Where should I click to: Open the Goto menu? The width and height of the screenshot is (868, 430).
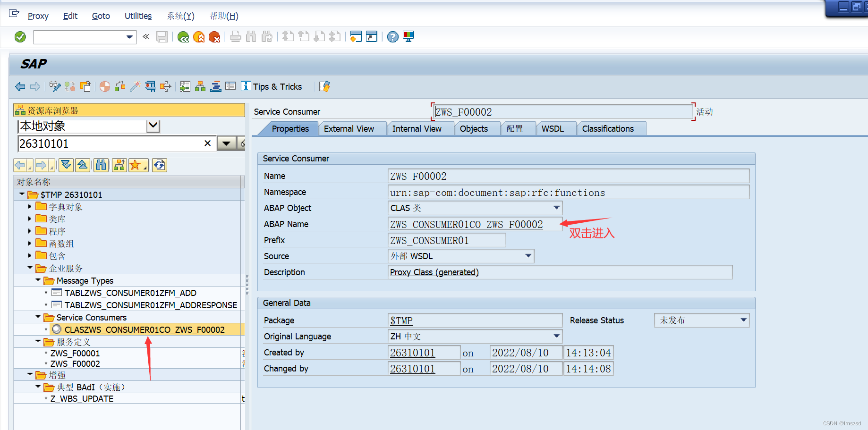click(x=101, y=16)
